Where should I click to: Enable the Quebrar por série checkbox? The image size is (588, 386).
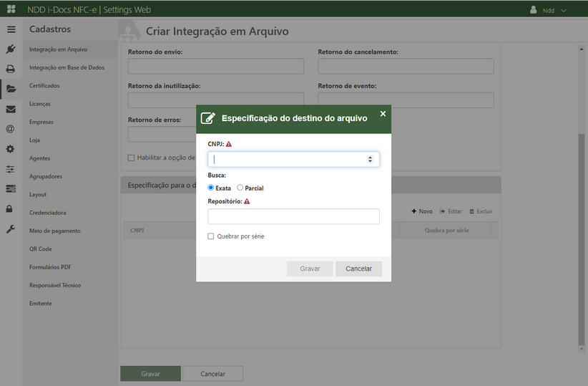coord(211,236)
